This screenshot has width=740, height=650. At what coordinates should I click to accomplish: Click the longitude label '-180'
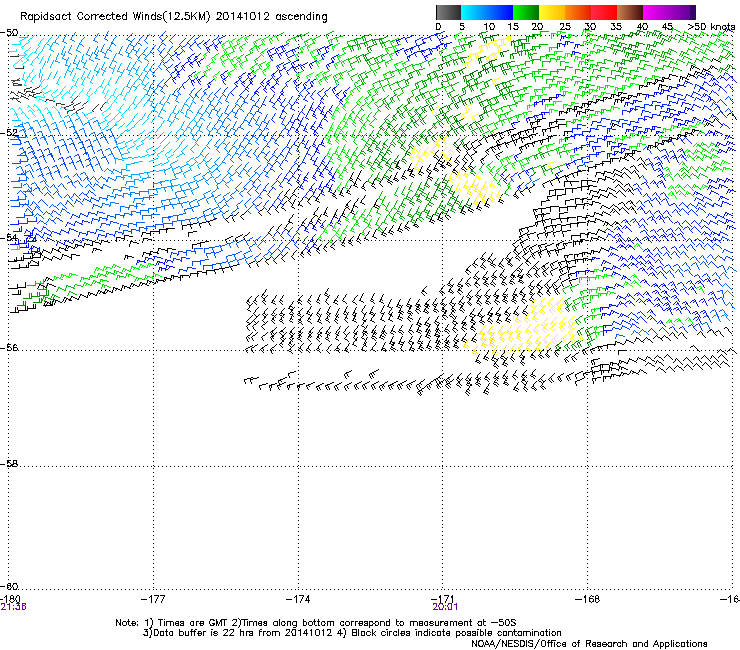10,599
